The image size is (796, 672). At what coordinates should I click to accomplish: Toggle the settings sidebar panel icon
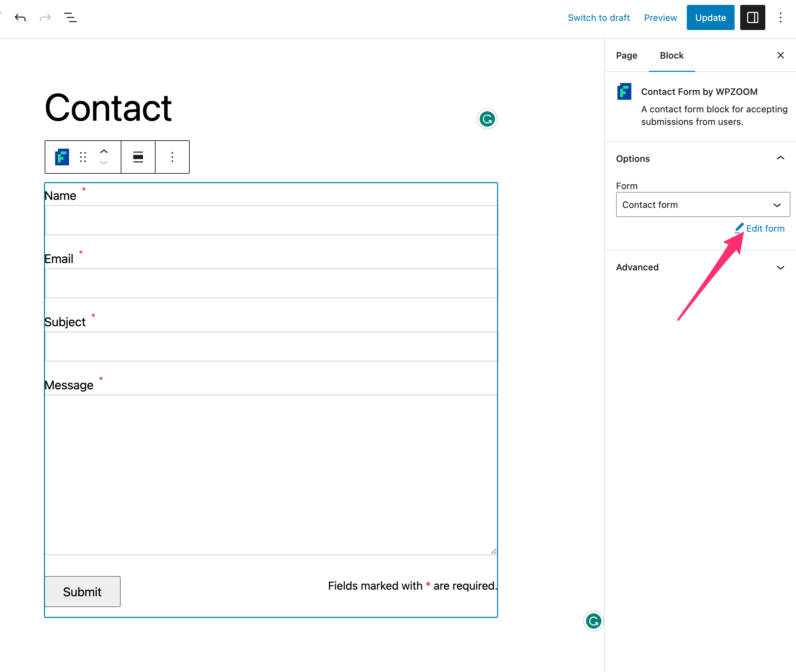click(752, 17)
